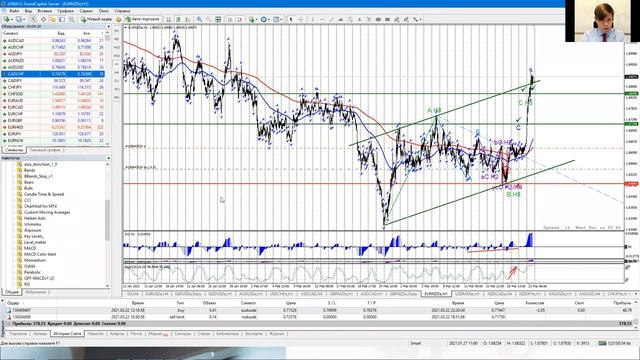
Task: Open MetaEditor from the toolbar
Action: click(118, 19)
